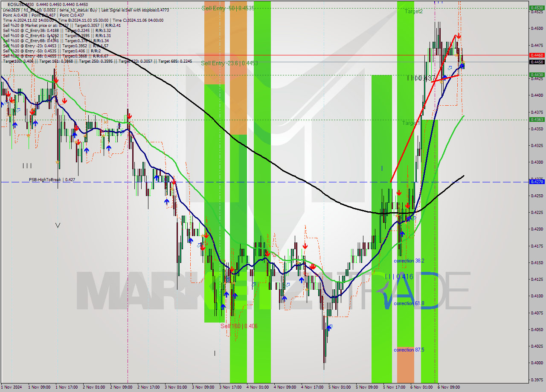Click the 0.4000 price axis value
The width and height of the screenshot is (546, 392).
[x=537, y=363]
